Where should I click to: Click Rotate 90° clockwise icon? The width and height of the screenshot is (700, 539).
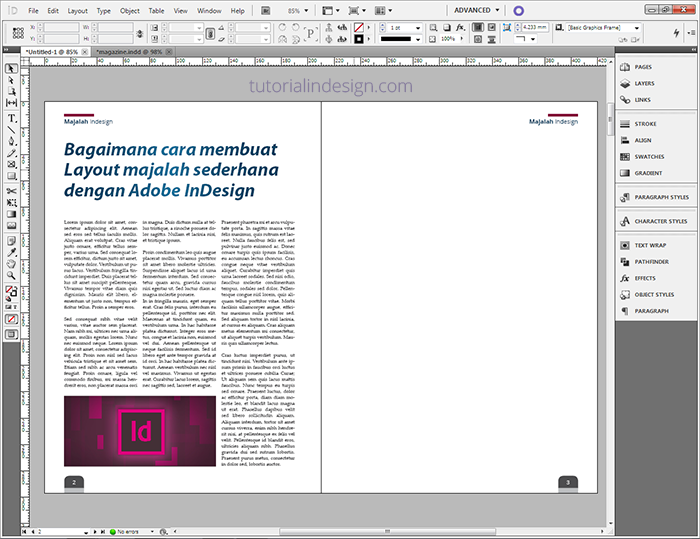point(282,28)
